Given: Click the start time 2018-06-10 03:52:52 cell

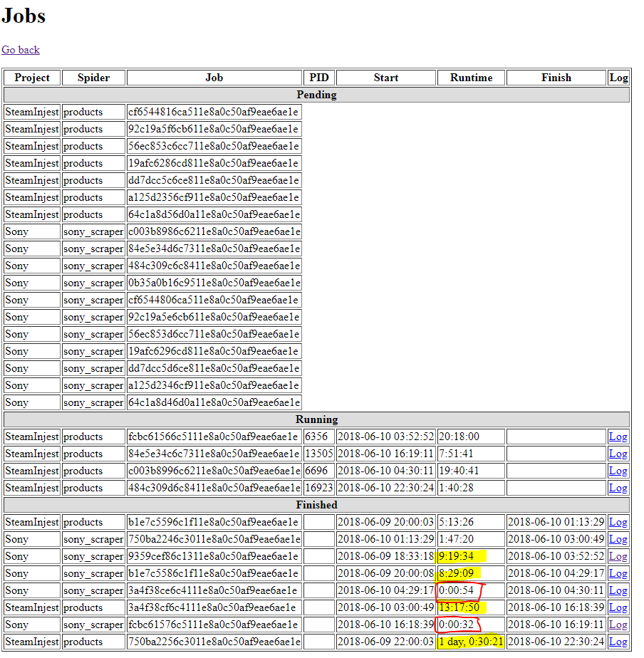Looking at the screenshot, I should [x=385, y=437].
